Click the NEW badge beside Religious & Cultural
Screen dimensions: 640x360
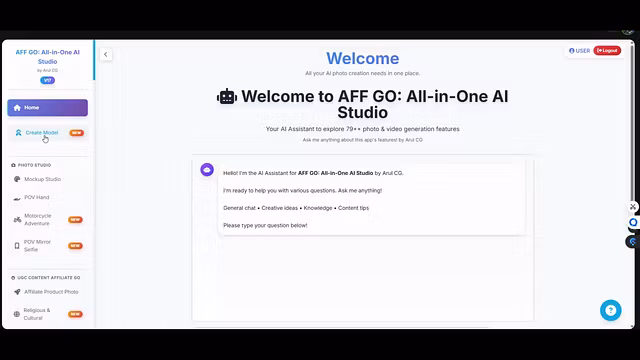click(x=75, y=314)
